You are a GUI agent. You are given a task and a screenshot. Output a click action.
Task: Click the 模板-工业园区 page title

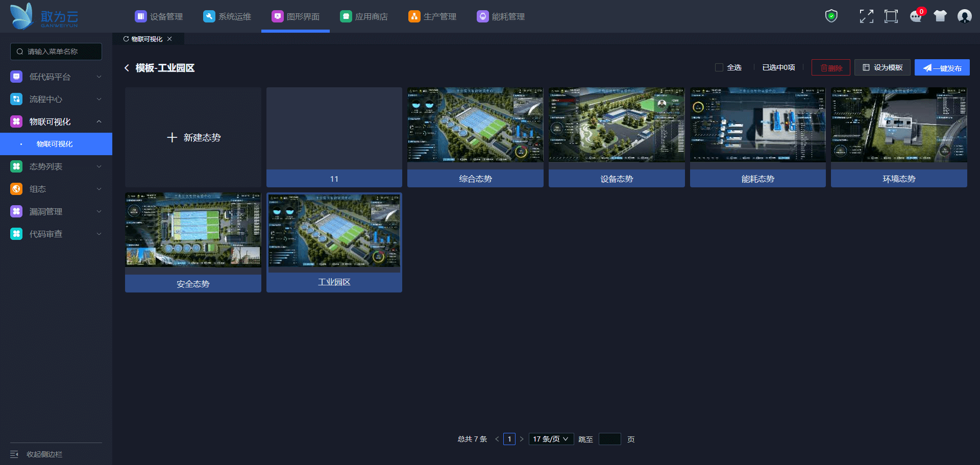165,68
